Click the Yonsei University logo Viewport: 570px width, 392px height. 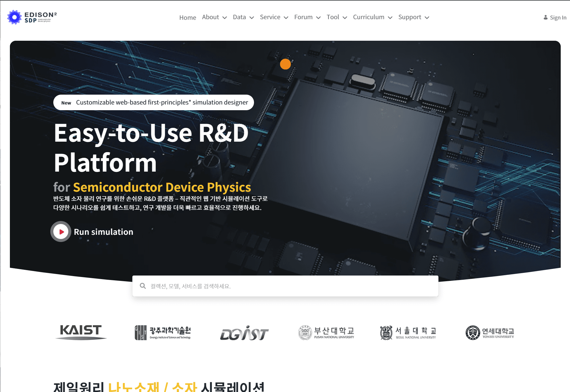490,332
